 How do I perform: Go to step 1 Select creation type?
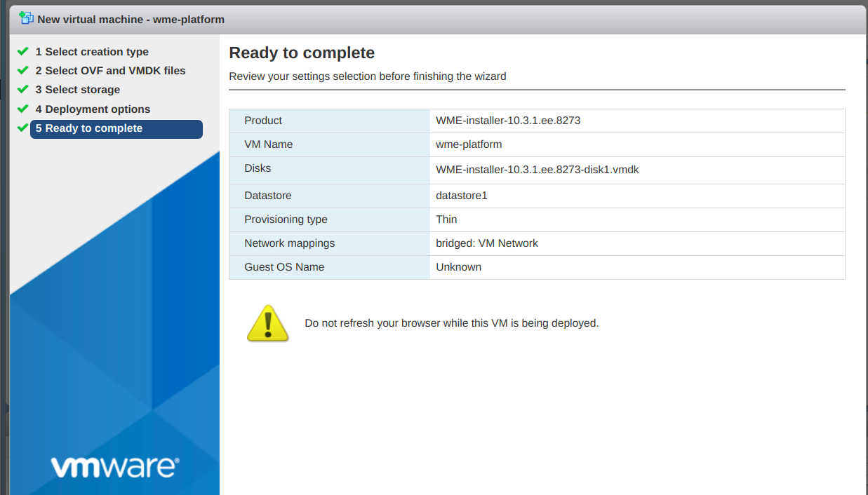coord(92,52)
